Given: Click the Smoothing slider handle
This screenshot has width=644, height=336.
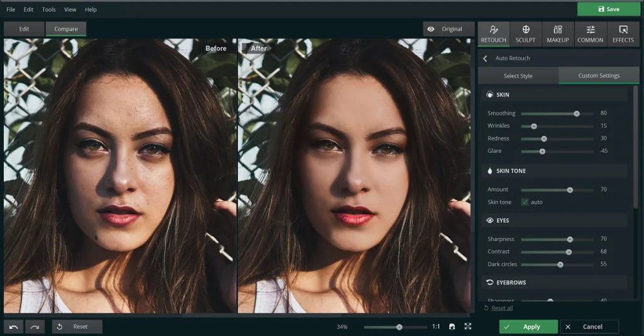Looking at the screenshot, I should click(577, 113).
